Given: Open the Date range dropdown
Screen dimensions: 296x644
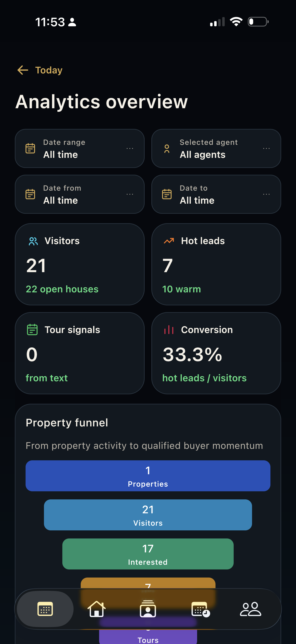Looking at the screenshot, I should (x=80, y=148).
